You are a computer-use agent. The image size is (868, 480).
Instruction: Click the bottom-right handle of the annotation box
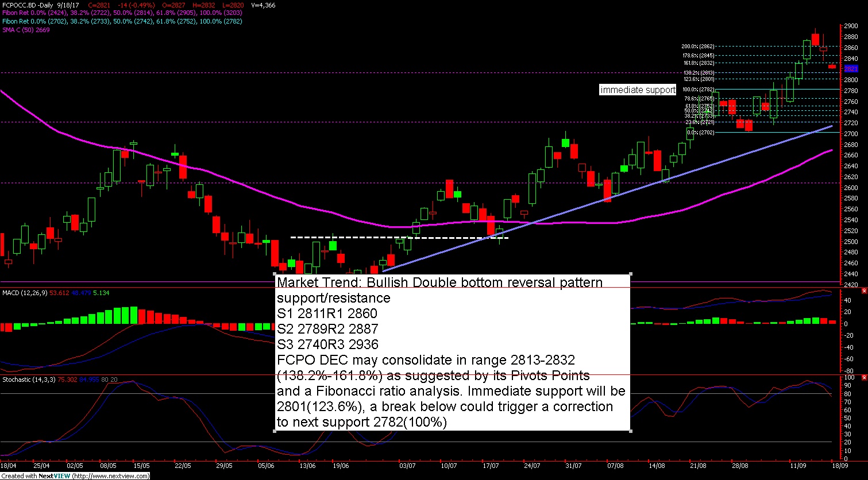(x=631, y=431)
